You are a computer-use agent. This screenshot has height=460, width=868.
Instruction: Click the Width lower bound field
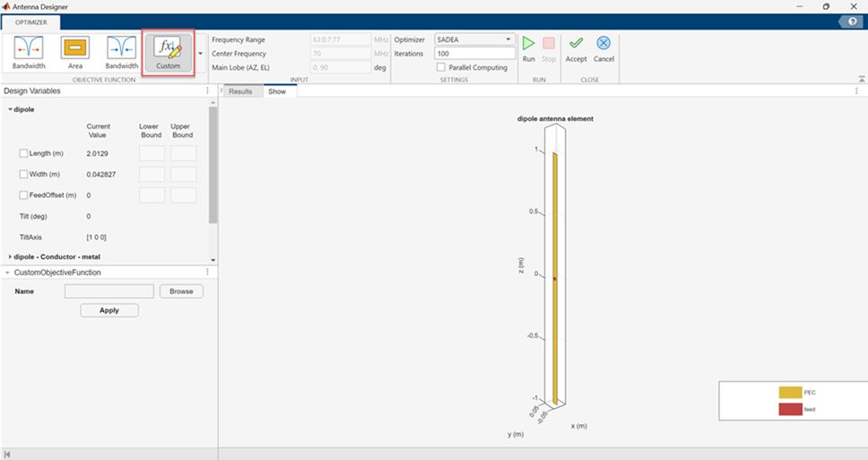point(152,174)
